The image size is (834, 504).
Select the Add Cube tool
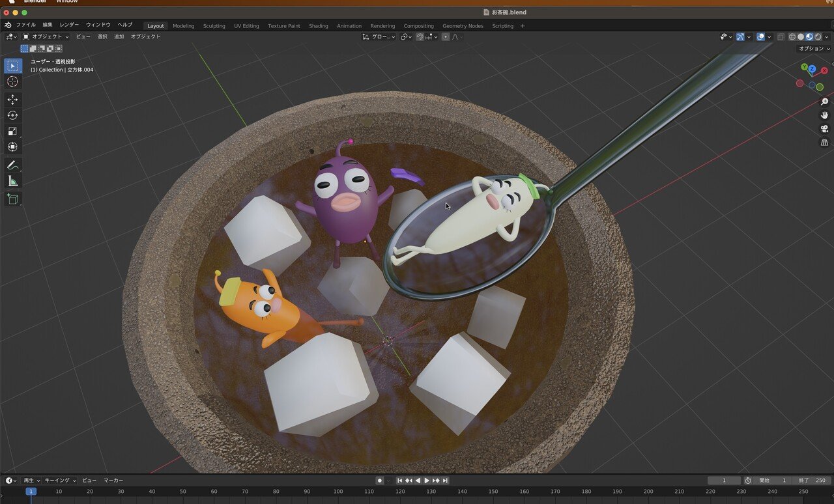pos(13,199)
